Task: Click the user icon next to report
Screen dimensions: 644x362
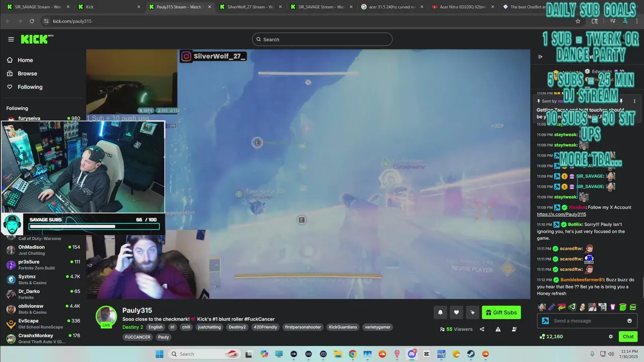Action: click(x=514, y=329)
